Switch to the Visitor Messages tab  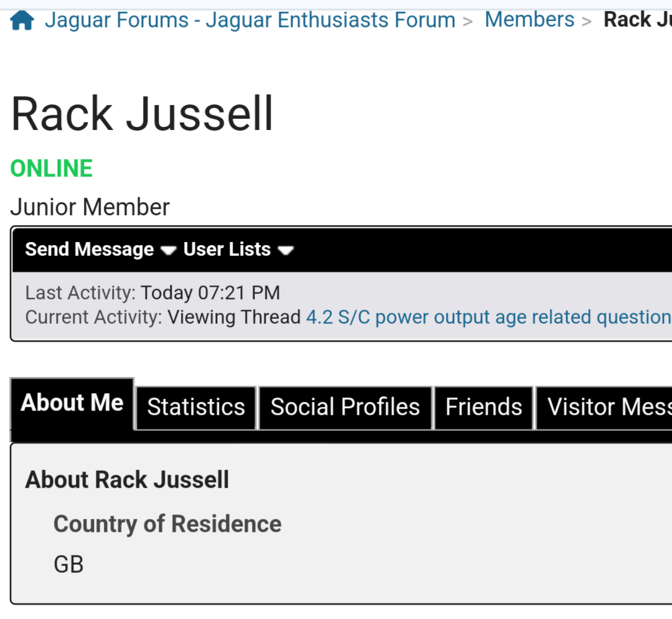[607, 407]
